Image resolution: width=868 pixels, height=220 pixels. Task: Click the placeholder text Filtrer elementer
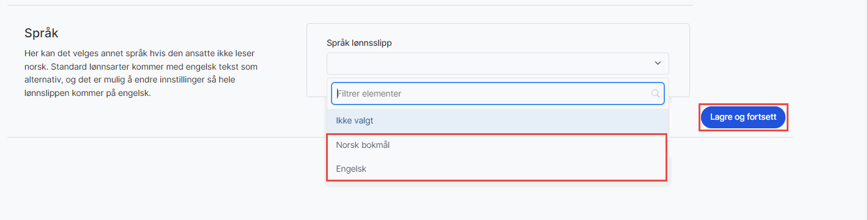click(369, 94)
